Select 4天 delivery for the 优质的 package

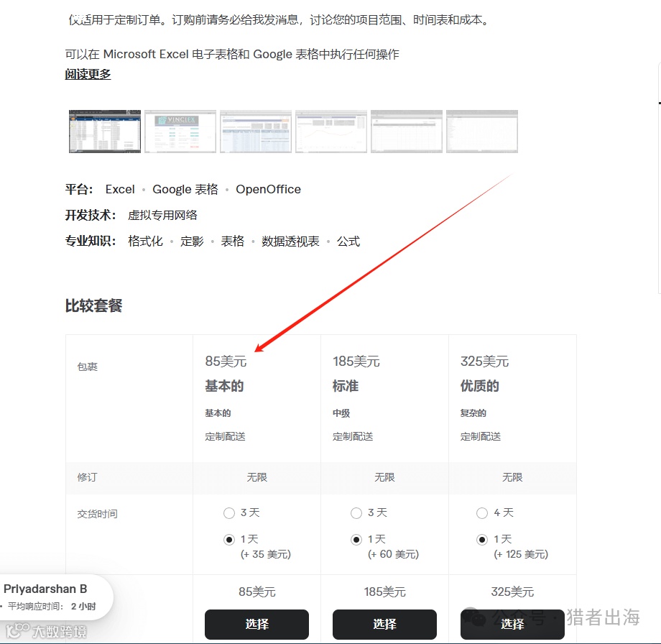pyautogui.click(x=482, y=512)
